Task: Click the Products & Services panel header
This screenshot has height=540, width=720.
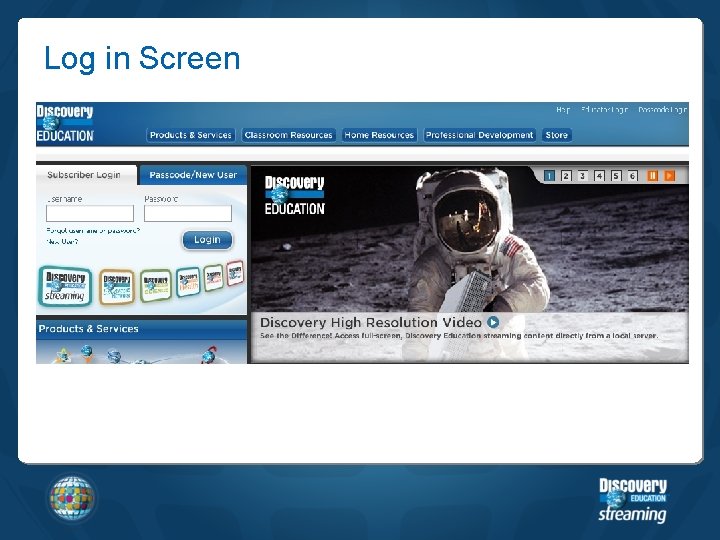Action: point(141,329)
